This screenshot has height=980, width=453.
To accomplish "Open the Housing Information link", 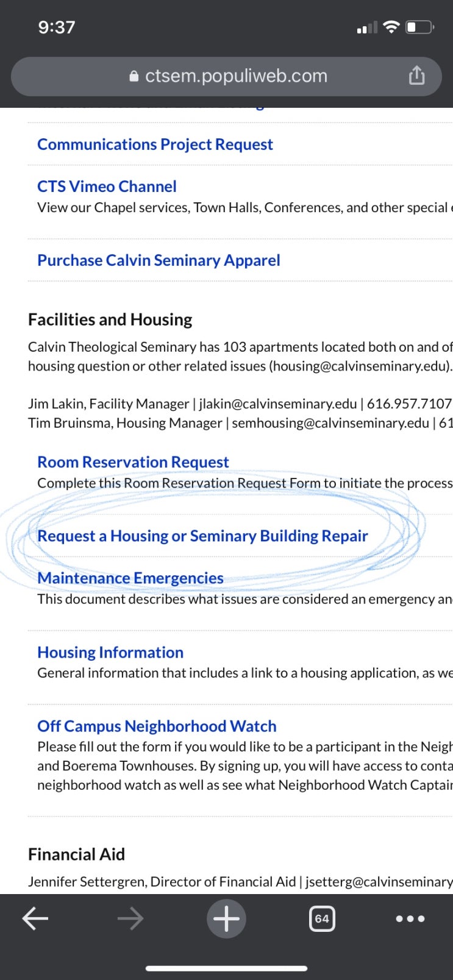I will pos(110,652).
